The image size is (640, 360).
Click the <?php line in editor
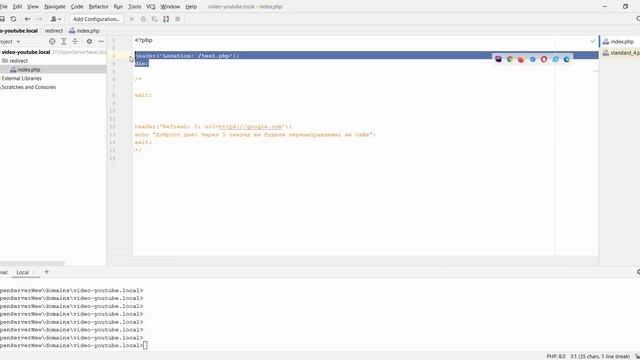(143, 40)
